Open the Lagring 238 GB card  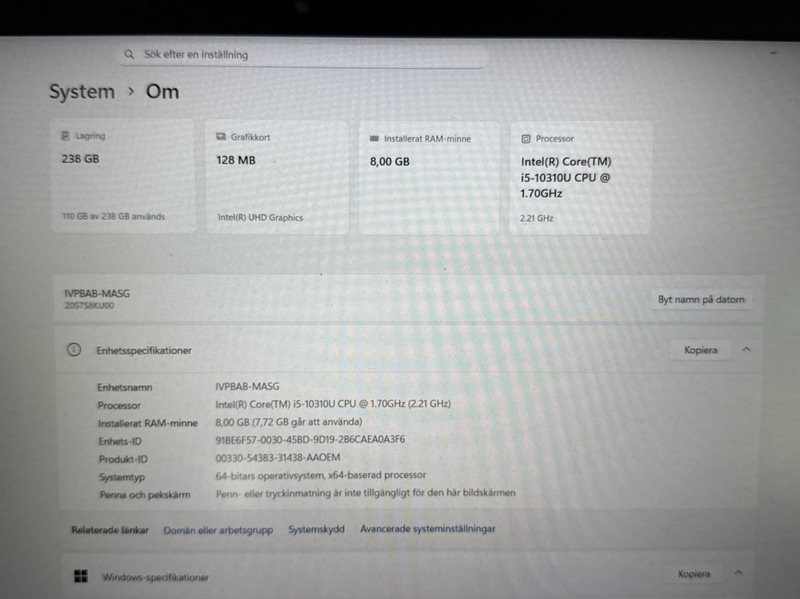(123, 176)
